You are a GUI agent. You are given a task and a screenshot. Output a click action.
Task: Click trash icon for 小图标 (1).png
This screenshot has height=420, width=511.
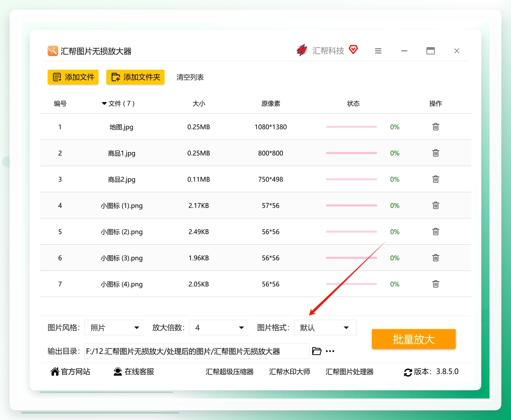point(436,205)
